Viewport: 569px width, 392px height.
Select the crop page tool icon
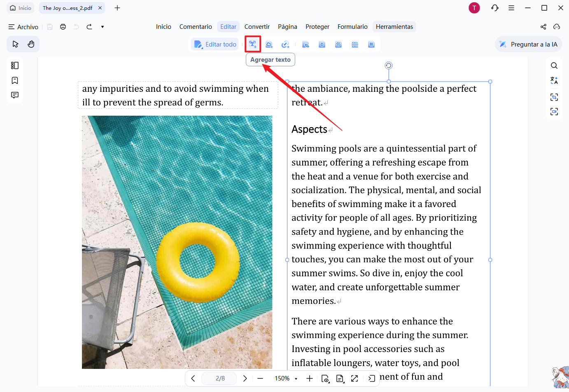pos(305,44)
